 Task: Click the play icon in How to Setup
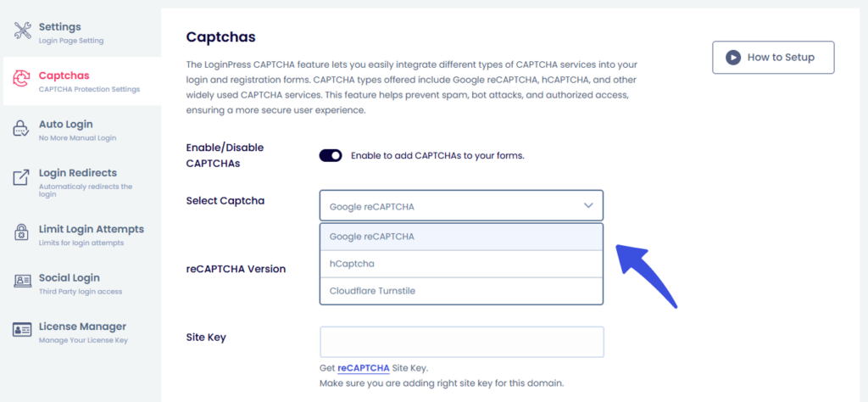(x=732, y=58)
